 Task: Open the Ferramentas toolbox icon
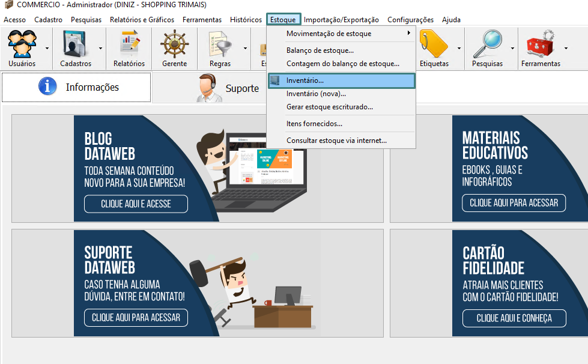coord(540,44)
